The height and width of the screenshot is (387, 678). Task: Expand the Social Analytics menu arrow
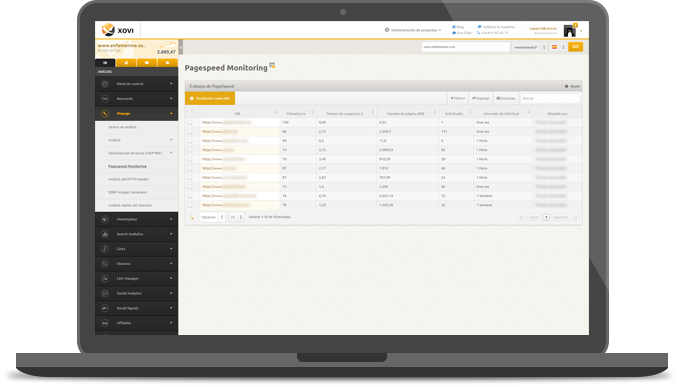point(171,293)
